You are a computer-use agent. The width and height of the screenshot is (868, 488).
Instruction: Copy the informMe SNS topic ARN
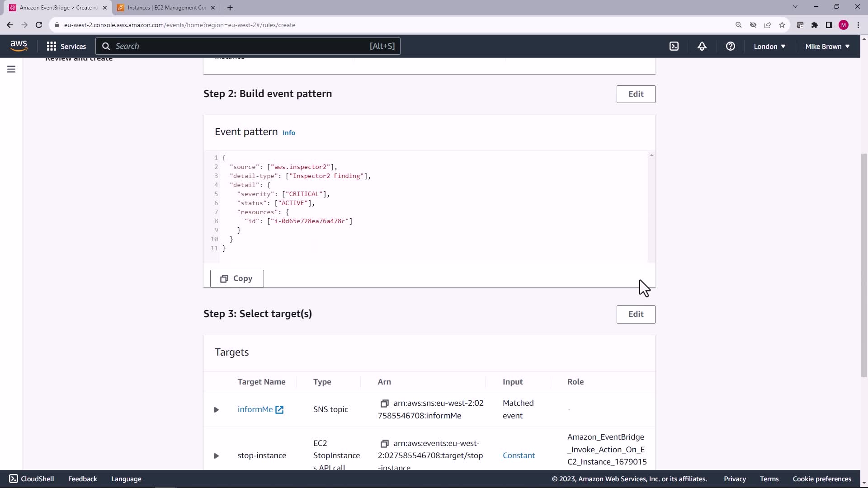pyautogui.click(x=384, y=403)
